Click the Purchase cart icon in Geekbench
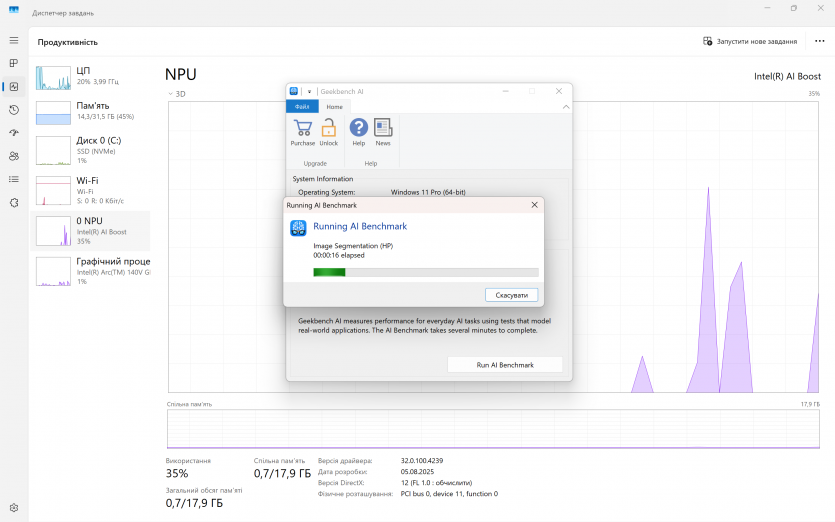Screen dimensions: 835x522 pyautogui.click(x=302, y=128)
